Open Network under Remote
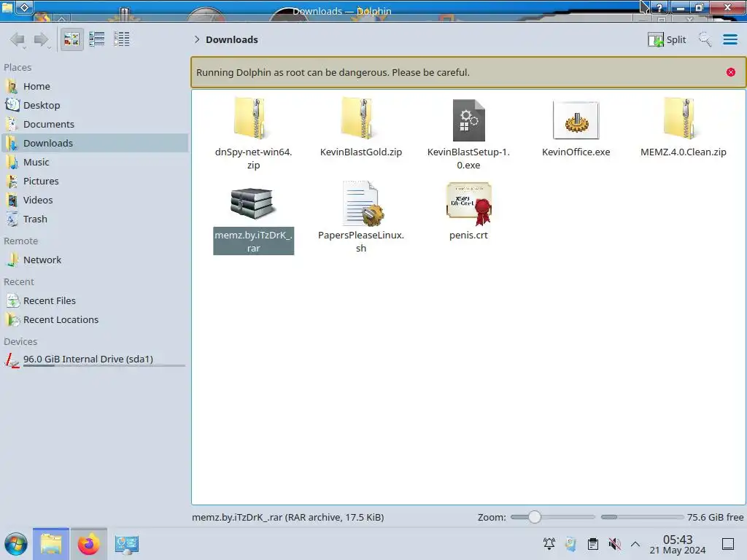 tap(94, 260)
